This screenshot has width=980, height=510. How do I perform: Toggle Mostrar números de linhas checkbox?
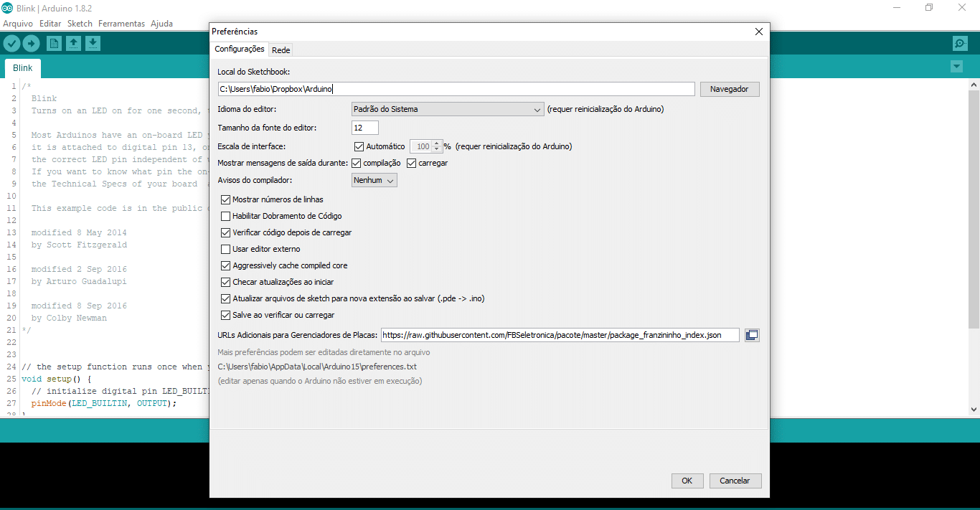(226, 199)
